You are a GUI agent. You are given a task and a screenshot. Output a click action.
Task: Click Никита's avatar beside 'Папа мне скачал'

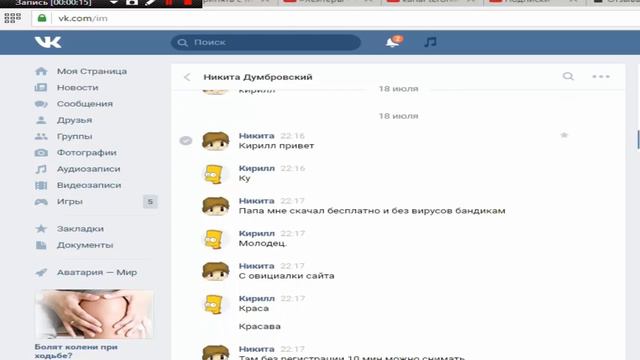pyautogui.click(x=216, y=207)
